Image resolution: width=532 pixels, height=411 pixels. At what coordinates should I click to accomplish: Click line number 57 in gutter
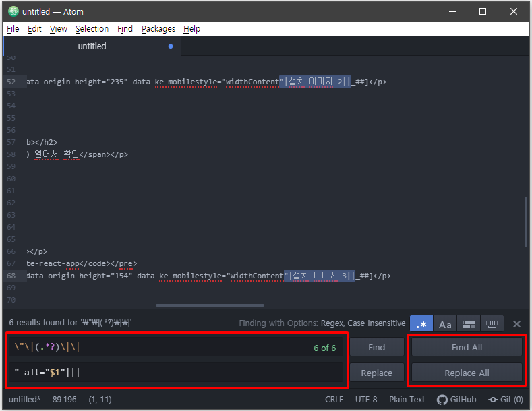[11, 142]
